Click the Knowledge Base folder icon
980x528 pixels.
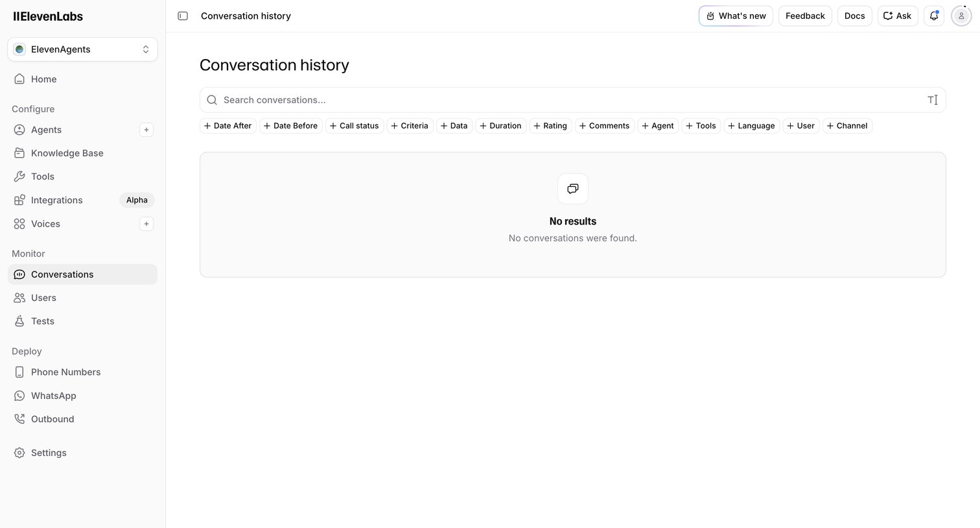point(19,153)
